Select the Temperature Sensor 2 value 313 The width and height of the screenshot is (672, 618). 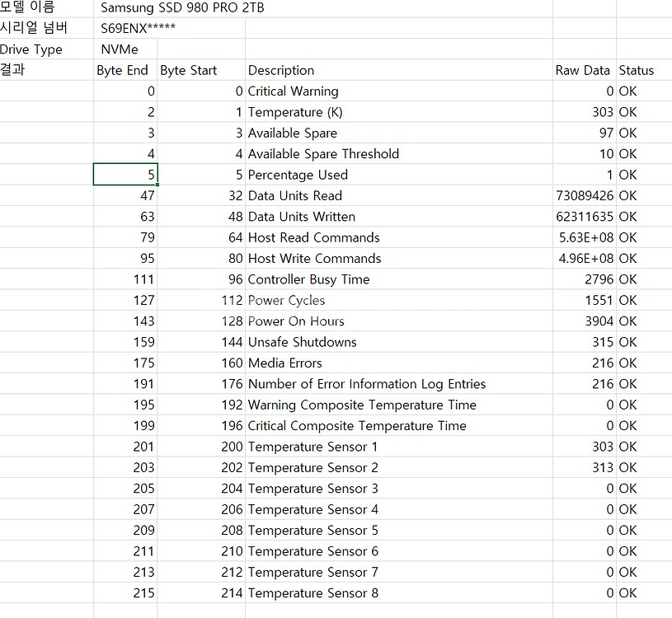(602, 467)
